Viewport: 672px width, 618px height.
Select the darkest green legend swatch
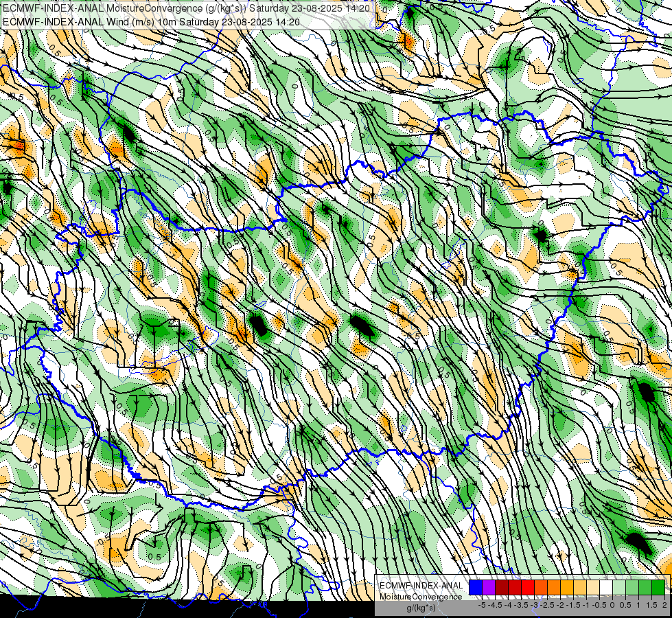click(658, 588)
